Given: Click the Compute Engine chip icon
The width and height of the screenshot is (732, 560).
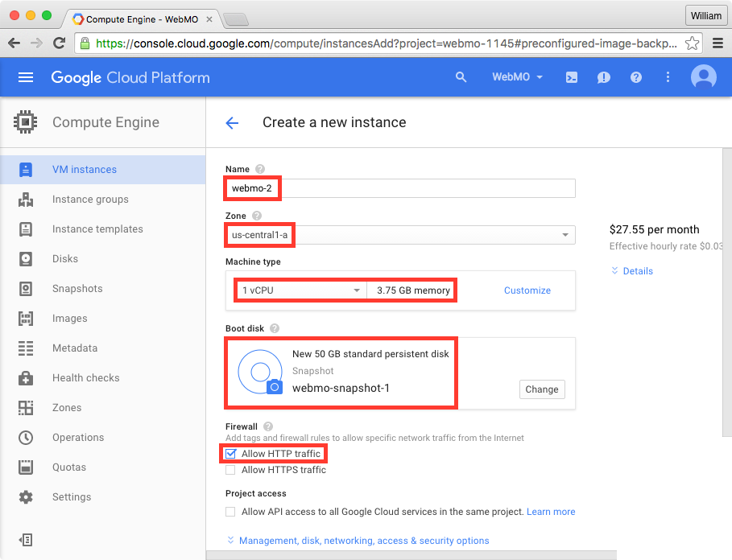Looking at the screenshot, I should tap(25, 122).
